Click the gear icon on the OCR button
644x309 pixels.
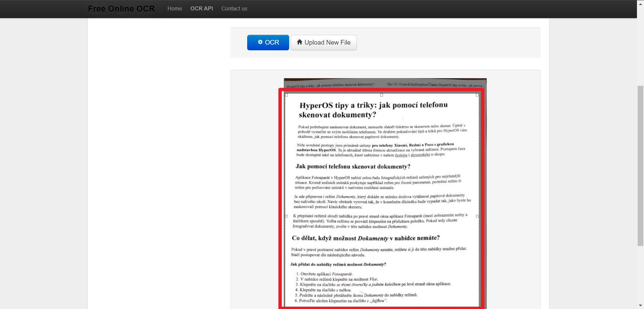tap(260, 42)
